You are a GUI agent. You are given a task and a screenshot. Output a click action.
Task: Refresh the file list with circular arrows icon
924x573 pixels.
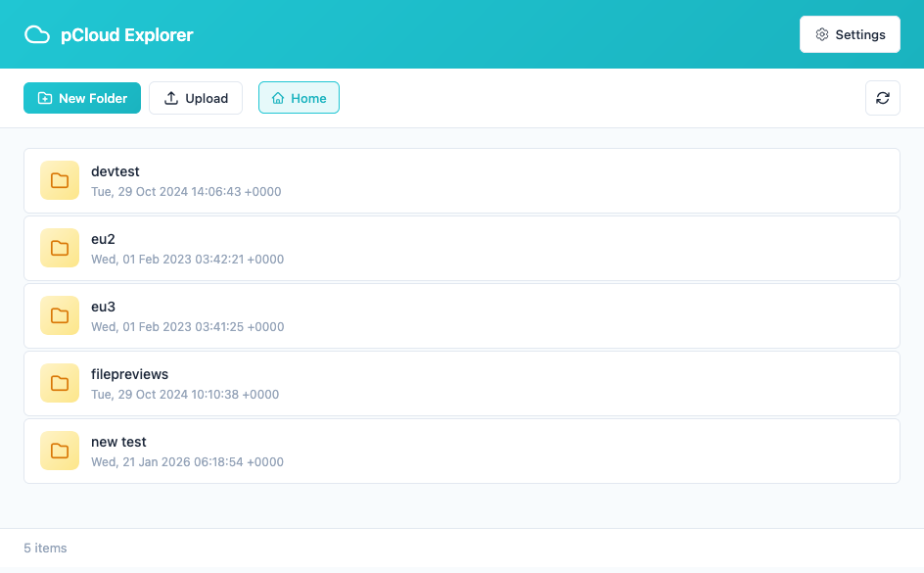point(883,98)
